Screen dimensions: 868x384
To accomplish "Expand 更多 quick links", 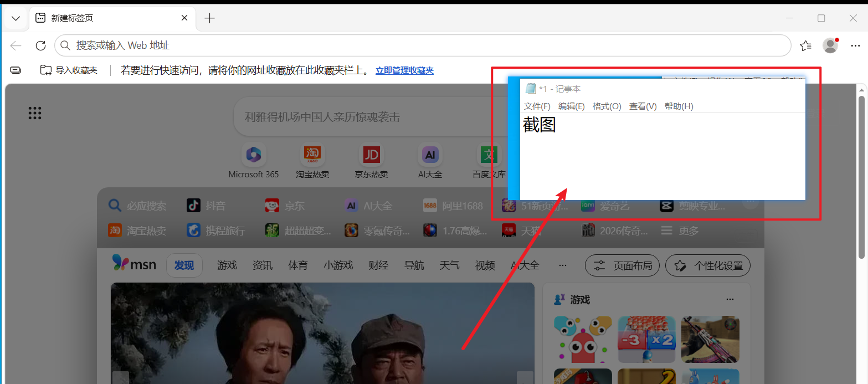I will (680, 231).
